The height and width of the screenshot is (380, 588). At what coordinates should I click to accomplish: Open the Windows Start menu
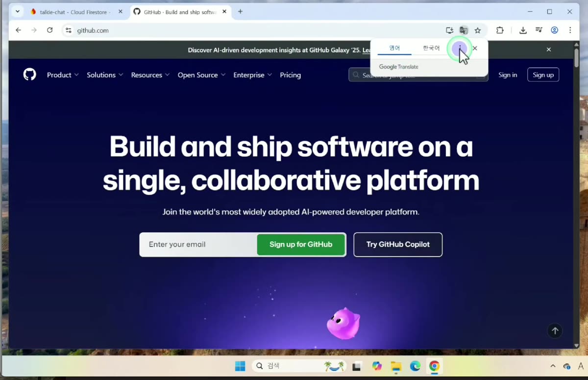240,366
